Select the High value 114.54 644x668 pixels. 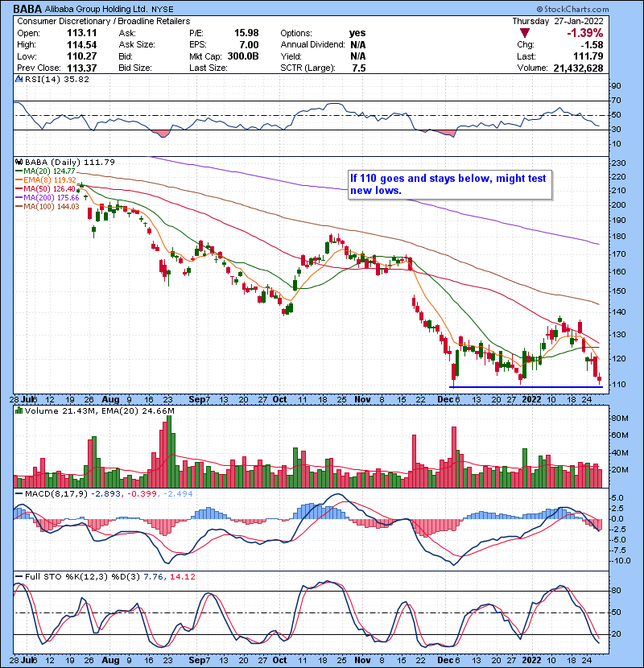[81, 45]
